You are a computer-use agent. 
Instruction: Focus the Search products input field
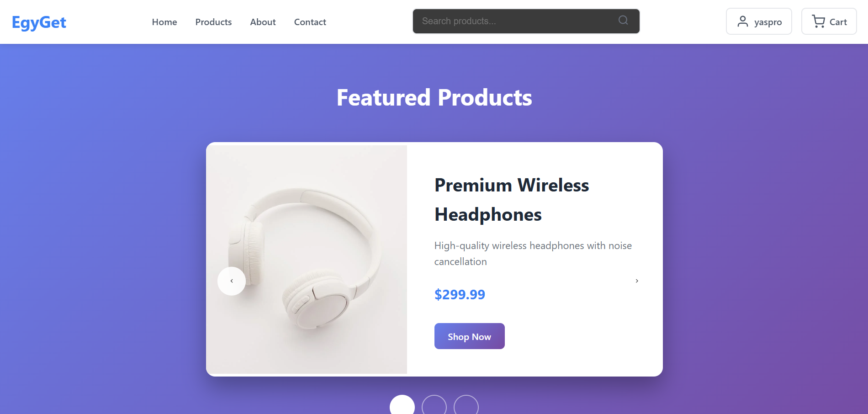pos(526,21)
